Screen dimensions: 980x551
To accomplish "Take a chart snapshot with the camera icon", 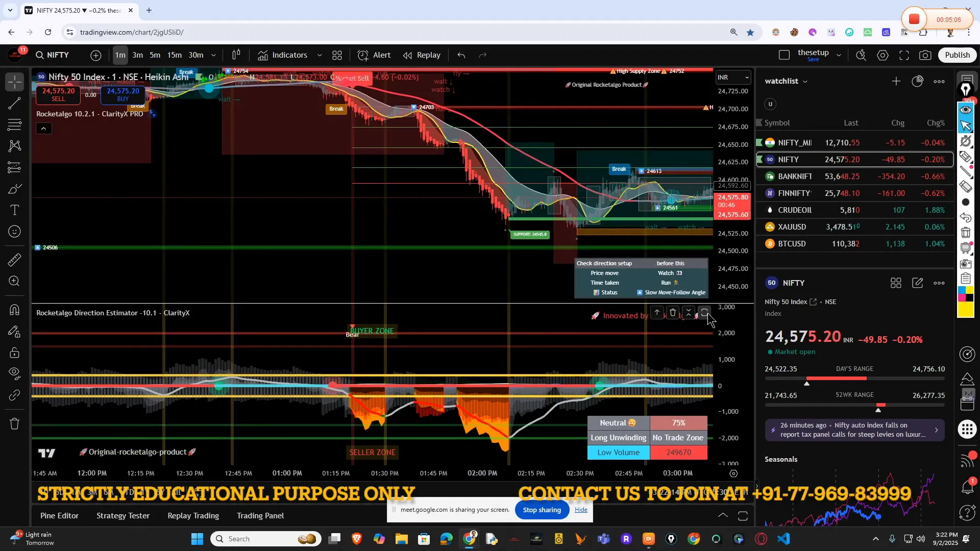I will tap(925, 55).
